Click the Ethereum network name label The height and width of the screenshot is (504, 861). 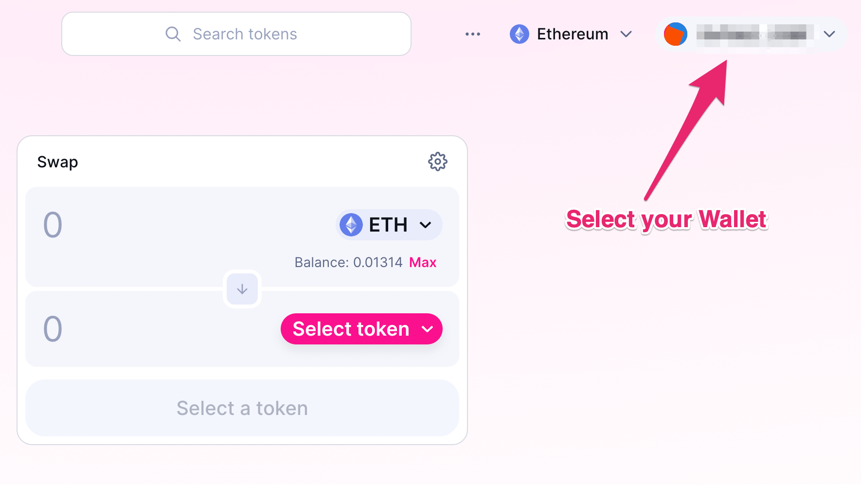click(573, 34)
